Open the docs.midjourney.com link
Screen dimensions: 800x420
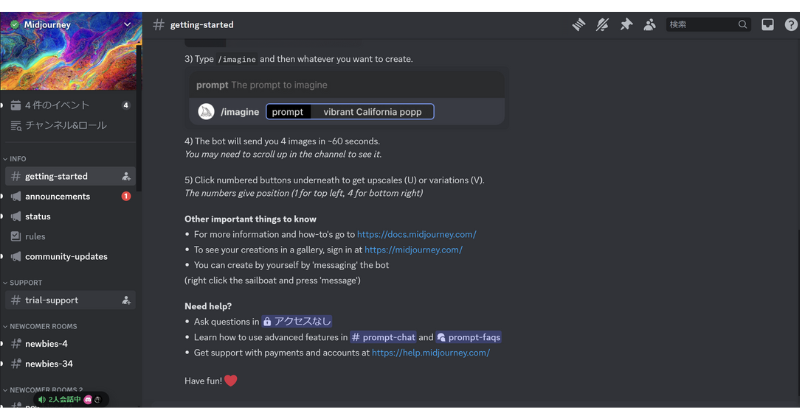(416, 234)
